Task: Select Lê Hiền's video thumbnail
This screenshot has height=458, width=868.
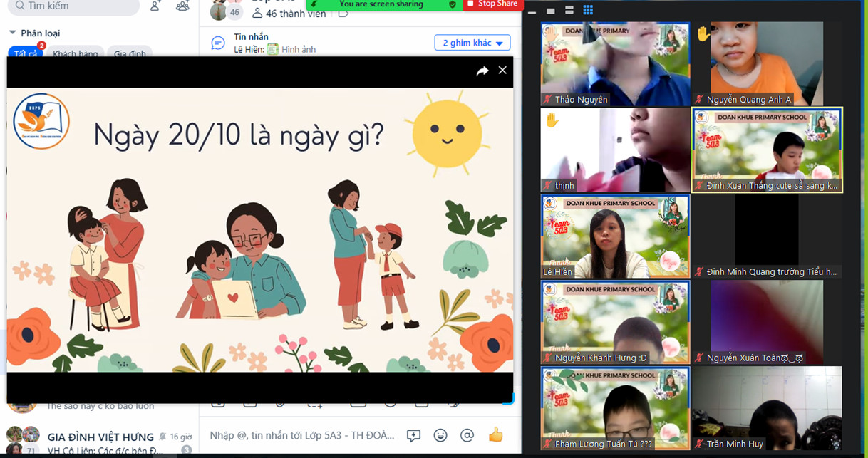Action: pyautogui.click(x=616, y=236)
